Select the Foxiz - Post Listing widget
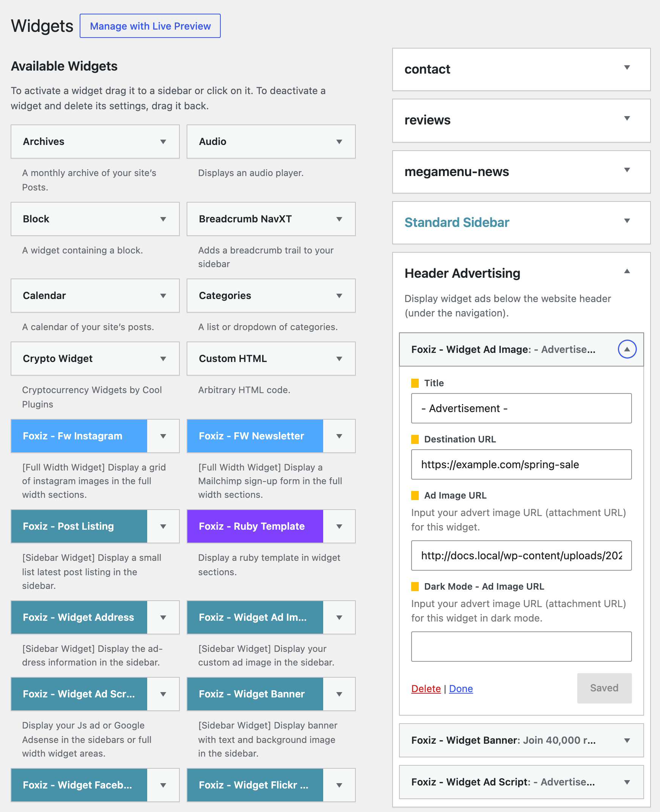Screen dimensions: 660x812 [79, 526]
